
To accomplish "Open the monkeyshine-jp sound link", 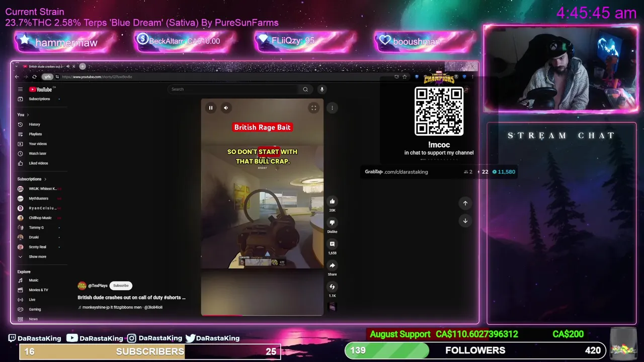I will [x=121, y=307].
